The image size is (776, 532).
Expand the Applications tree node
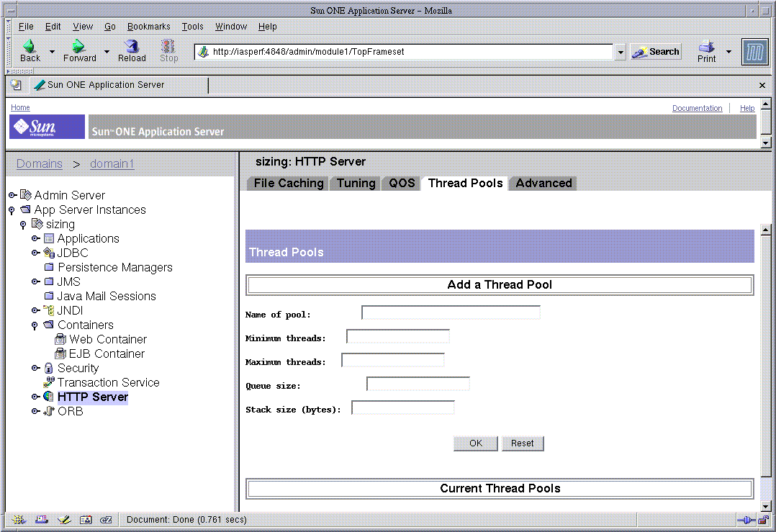tap(36, 238)
